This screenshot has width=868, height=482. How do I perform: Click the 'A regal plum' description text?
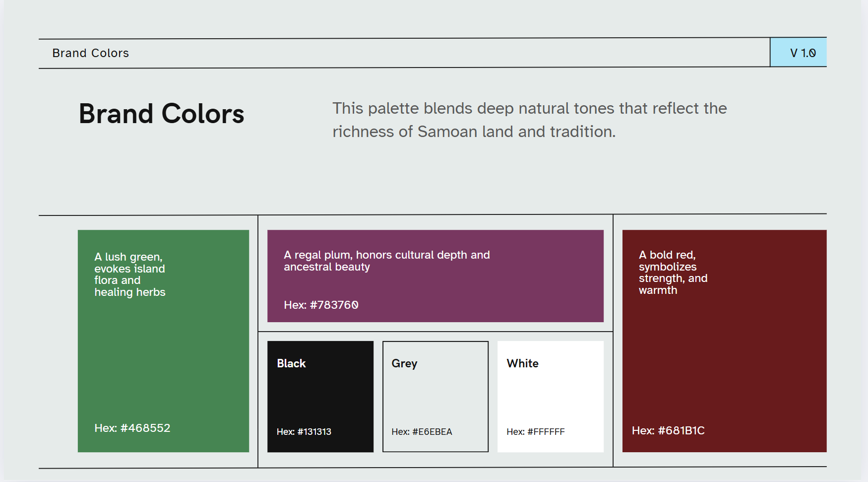pos(387,261)
